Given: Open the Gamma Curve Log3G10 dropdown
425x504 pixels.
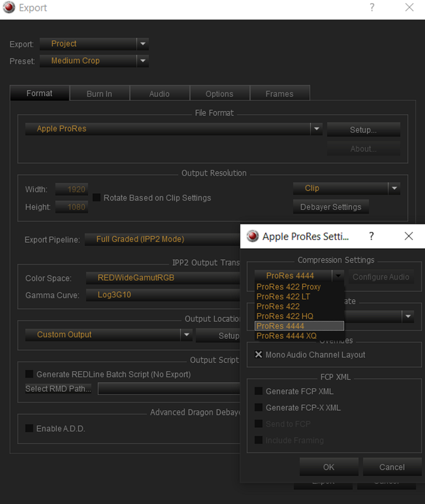Looking at the screenshot, I should click(x=163, y=295).
